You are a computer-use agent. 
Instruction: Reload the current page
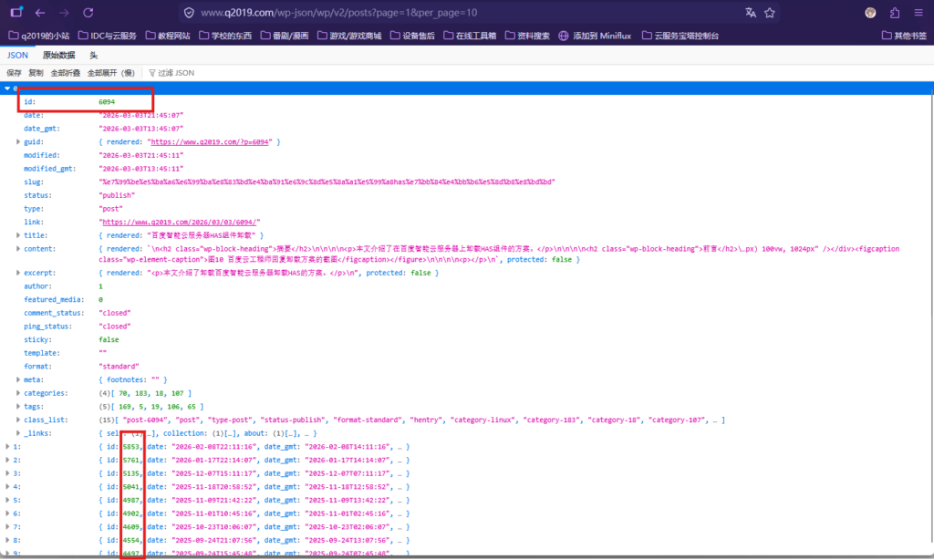pos(88,13)
